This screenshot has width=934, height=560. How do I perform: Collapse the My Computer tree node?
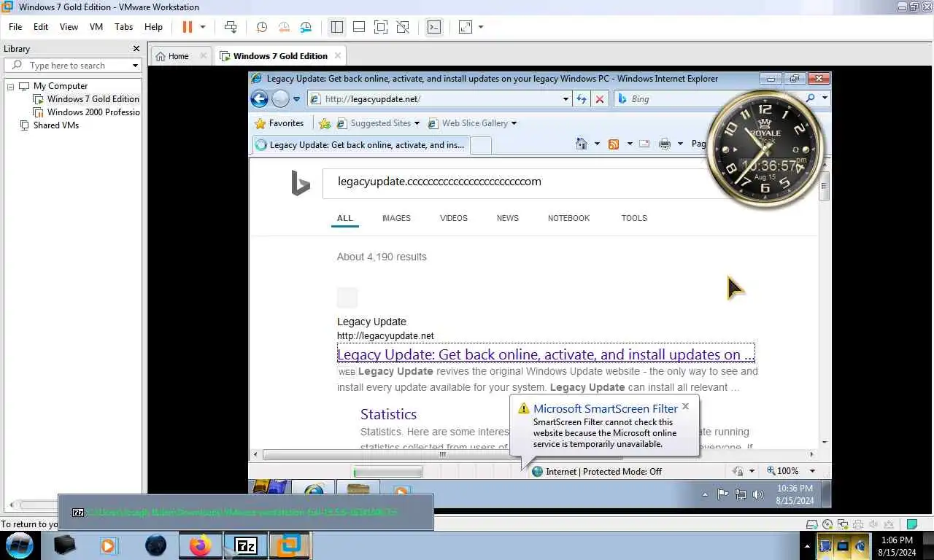coord(11,86)
